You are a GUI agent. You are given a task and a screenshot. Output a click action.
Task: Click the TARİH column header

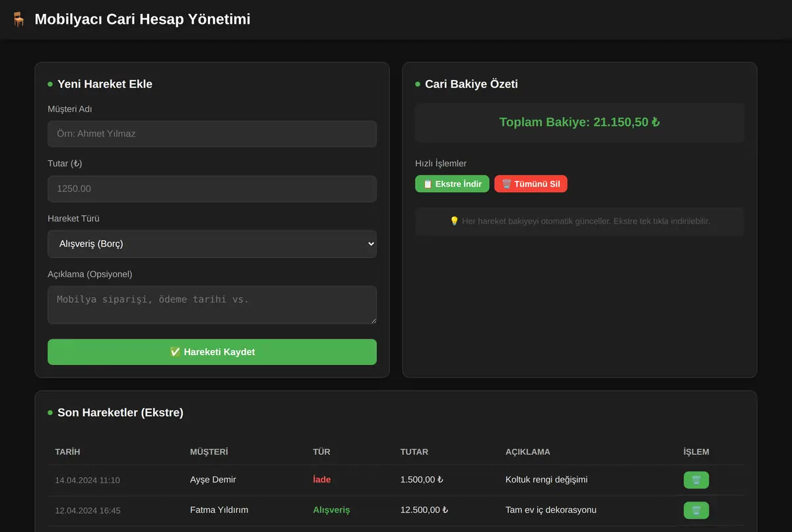(67, 452)
